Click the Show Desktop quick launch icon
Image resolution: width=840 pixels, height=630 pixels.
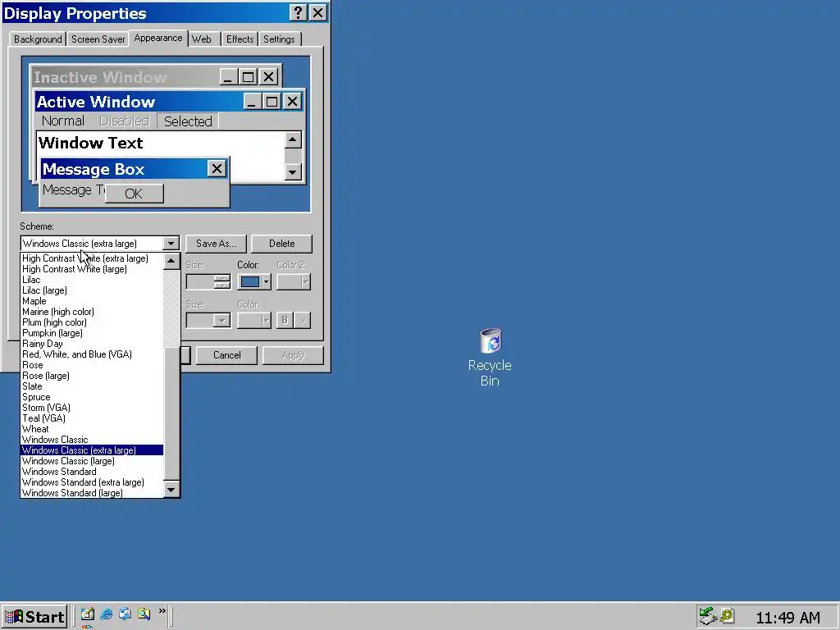[x=88, y=614]
